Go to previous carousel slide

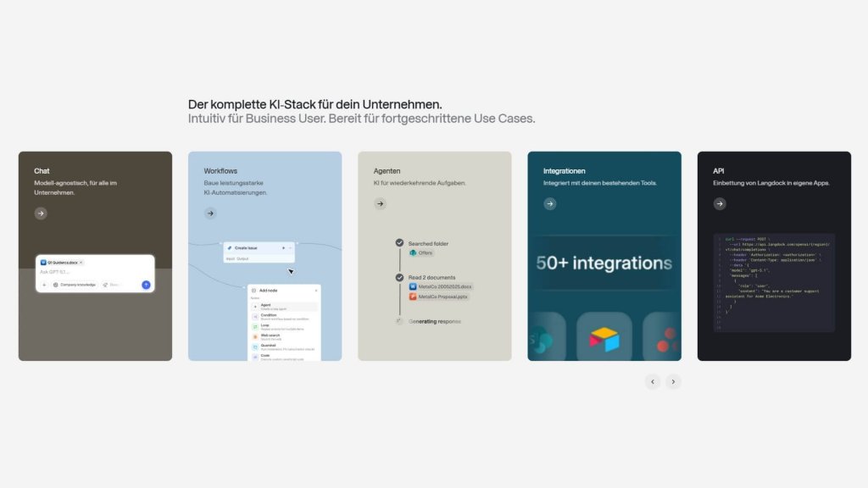pos(653,381)
